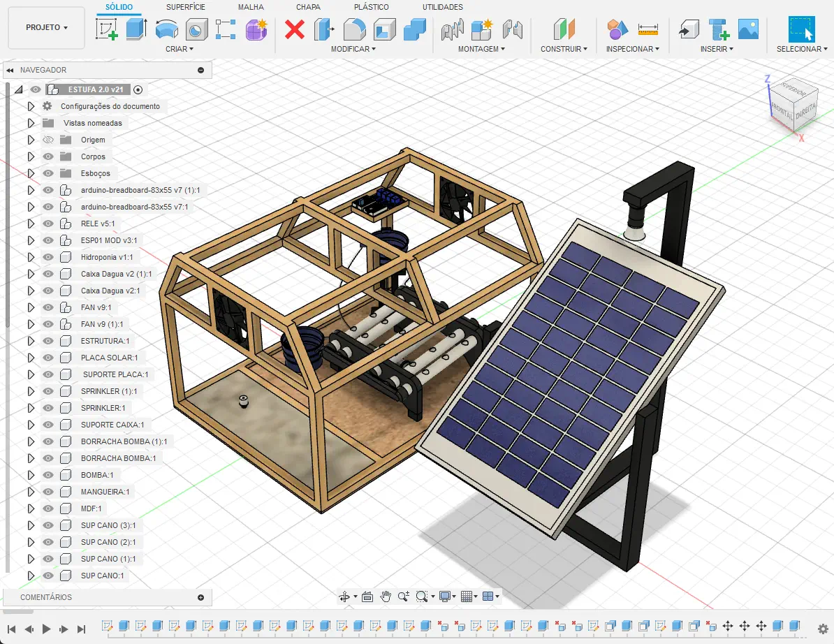Select the Extrude tool in the toolbar
The image size is (834, 644).
[136, 29]
